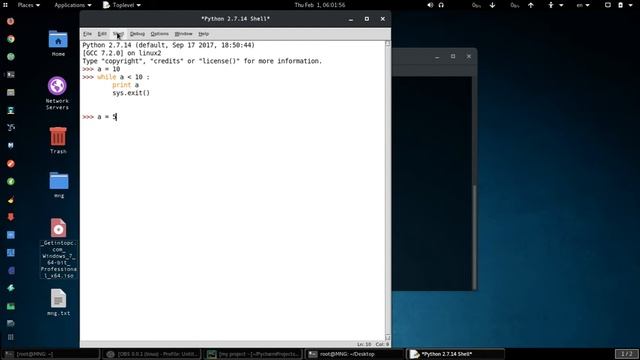
Task: Click the scrollbar of the background window
Action: 474,237
